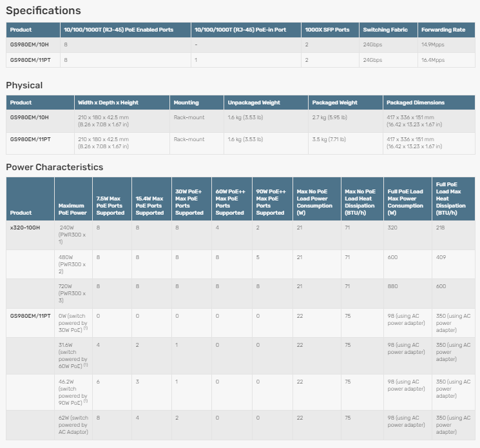The width and height of the screenshot is (480, 448).
Task: Click the "880" power consumption value
Action: 393,286
